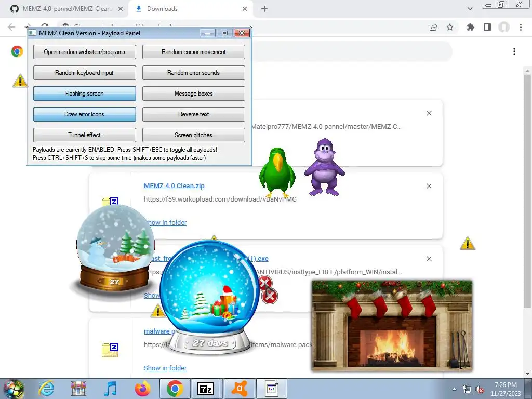Open the music note taskbar app
This screenshot has height=399, width=532.
[110, 389]
